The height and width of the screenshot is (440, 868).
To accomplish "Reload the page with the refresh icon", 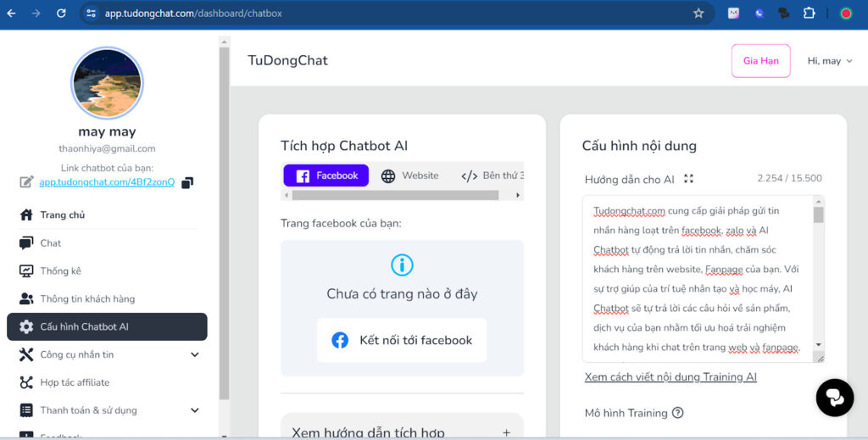I will (x=61, y=14).
